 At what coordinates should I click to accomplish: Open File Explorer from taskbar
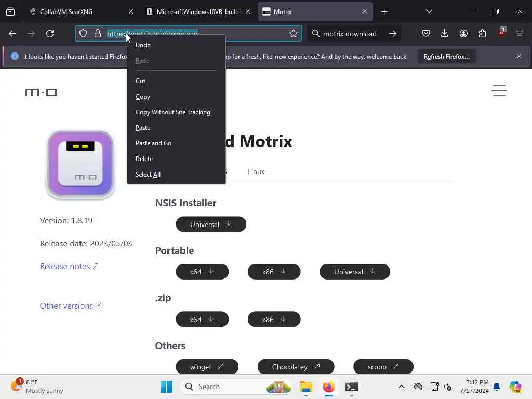pyautogui.click(x=305, y=387)
